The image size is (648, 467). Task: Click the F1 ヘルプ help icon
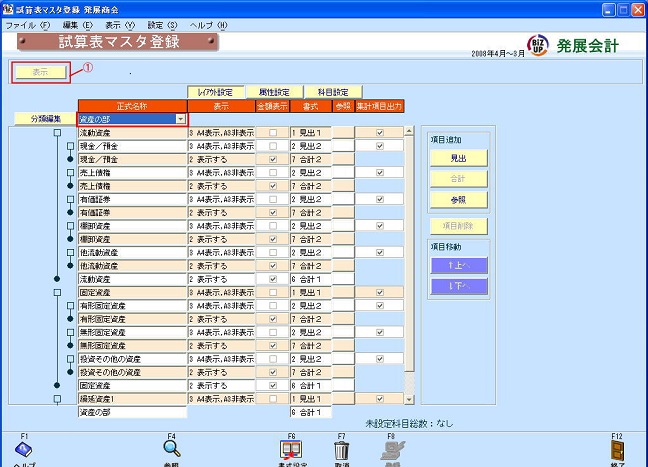coord(23,450)
